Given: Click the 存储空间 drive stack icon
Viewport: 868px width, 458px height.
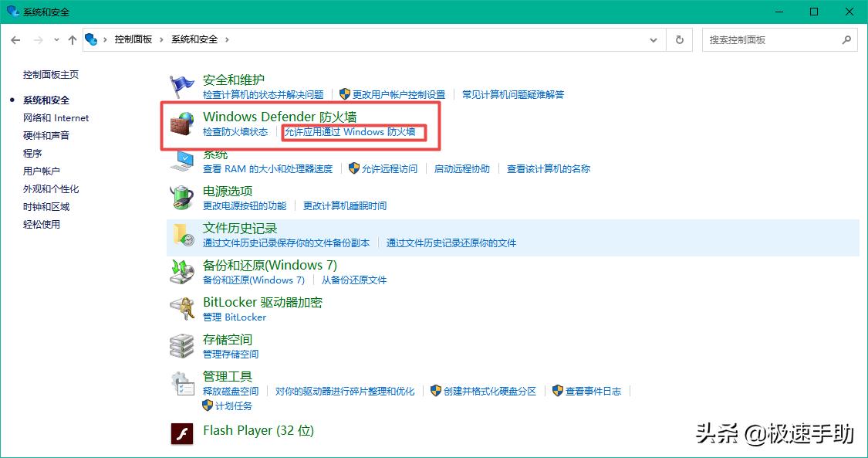Looking at the screenshot, I should click(x=181, y=345).
